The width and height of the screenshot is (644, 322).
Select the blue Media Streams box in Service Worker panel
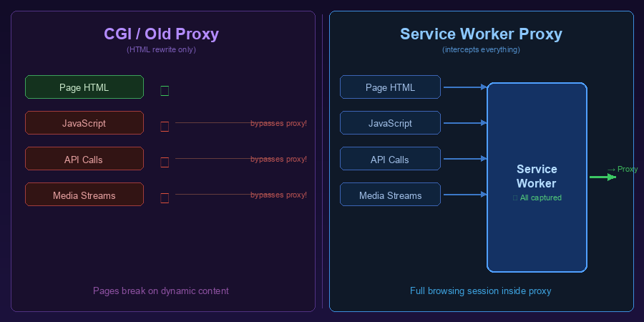tap(390, 195)
